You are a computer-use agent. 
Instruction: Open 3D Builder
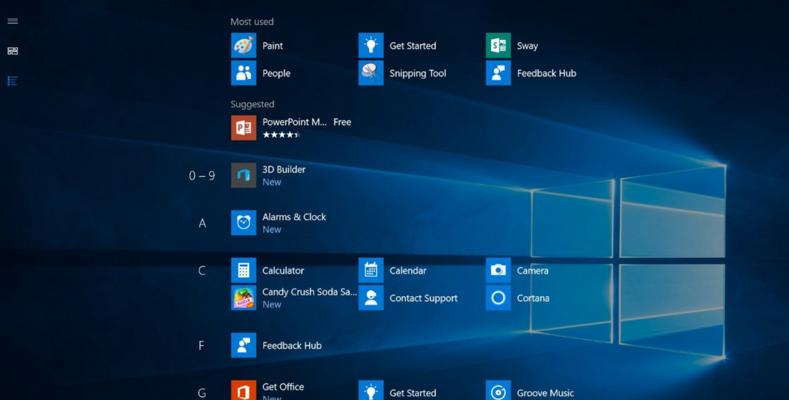pos(268,175)
